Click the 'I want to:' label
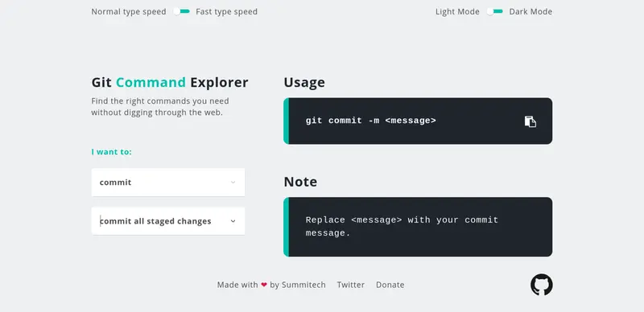The height and width of the screenshot is (312, 644). 111,152
